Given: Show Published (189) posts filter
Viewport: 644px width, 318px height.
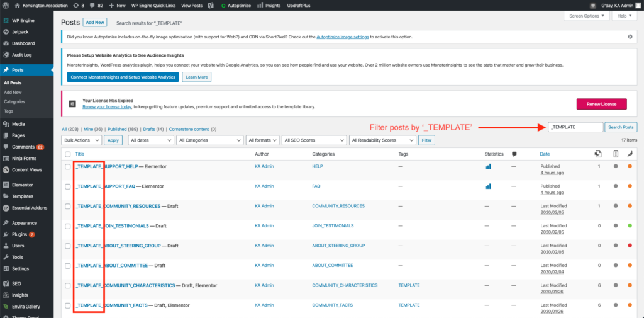Looking at the screenshot, I should coord(123,128).
